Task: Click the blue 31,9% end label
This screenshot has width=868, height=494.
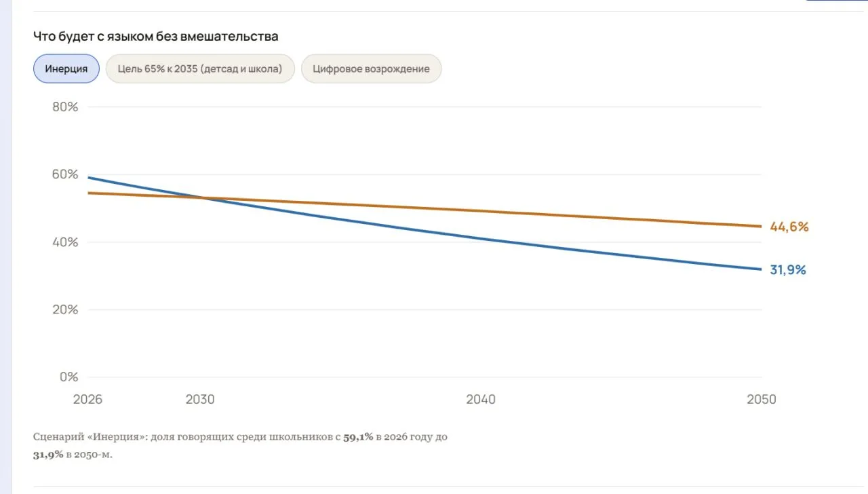Action: [x=788, y=270]
